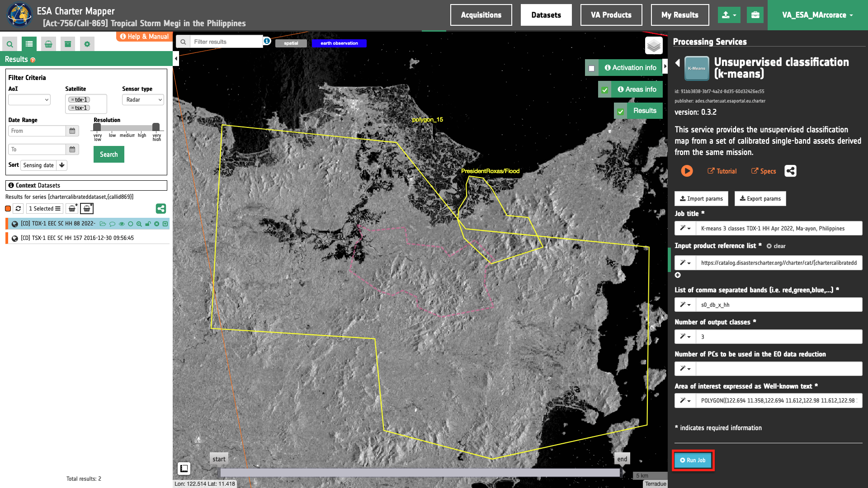Collapse the left results panel arrow

176,59
